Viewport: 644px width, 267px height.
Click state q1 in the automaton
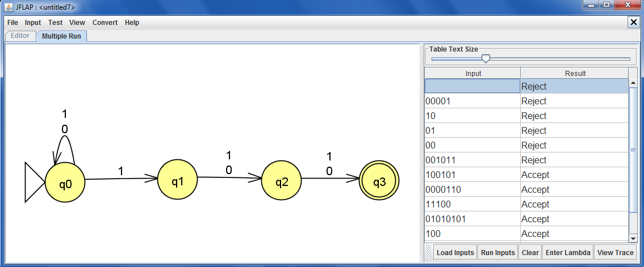coord(177,181)
